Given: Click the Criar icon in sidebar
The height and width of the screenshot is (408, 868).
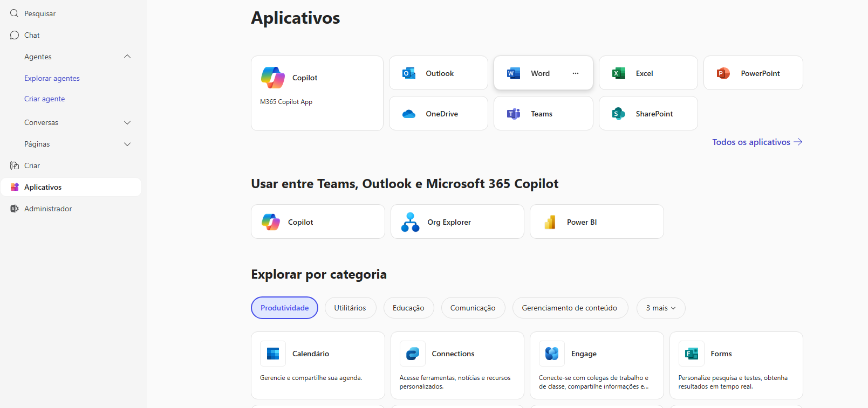Looking at the screenshot, I should 15,165.
